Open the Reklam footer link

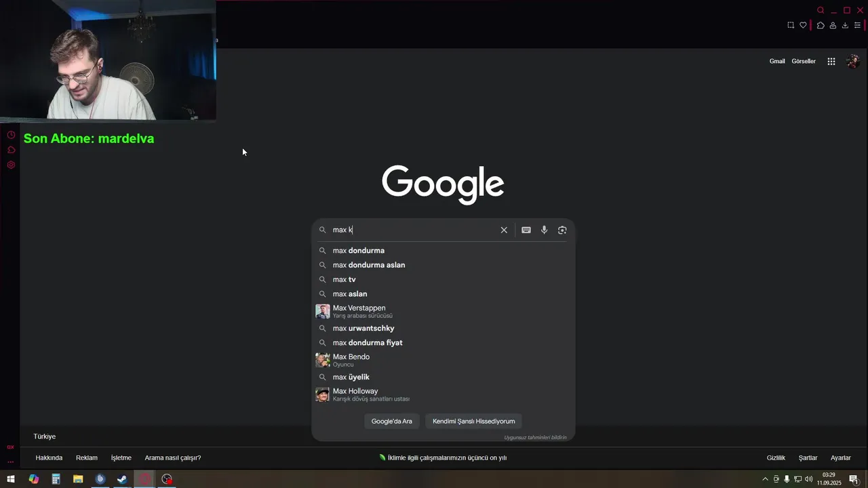87,457
